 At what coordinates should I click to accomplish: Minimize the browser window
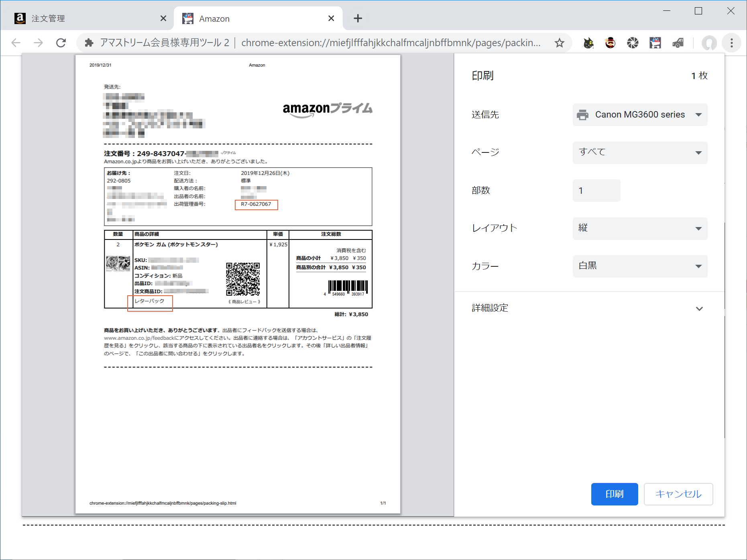[x=667, y=11]
